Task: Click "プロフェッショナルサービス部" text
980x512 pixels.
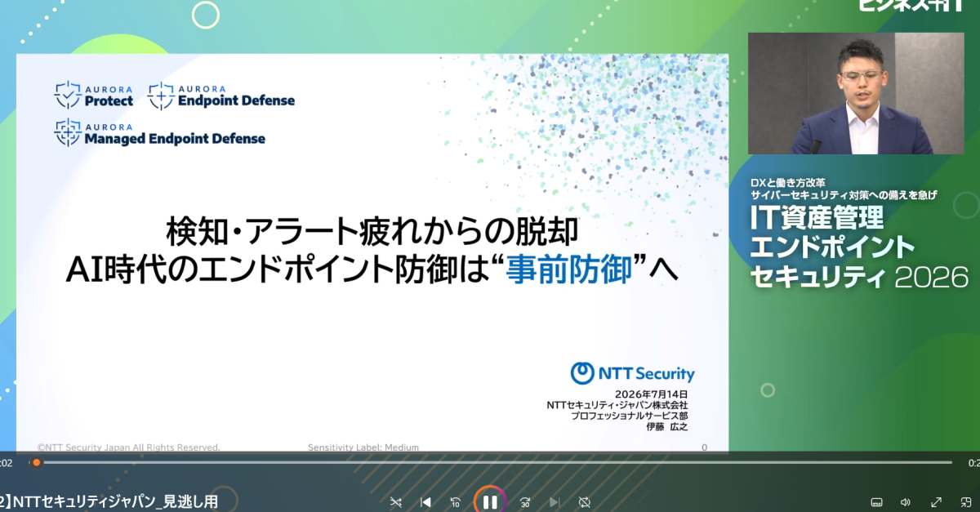Action: (x=630, y=416)
